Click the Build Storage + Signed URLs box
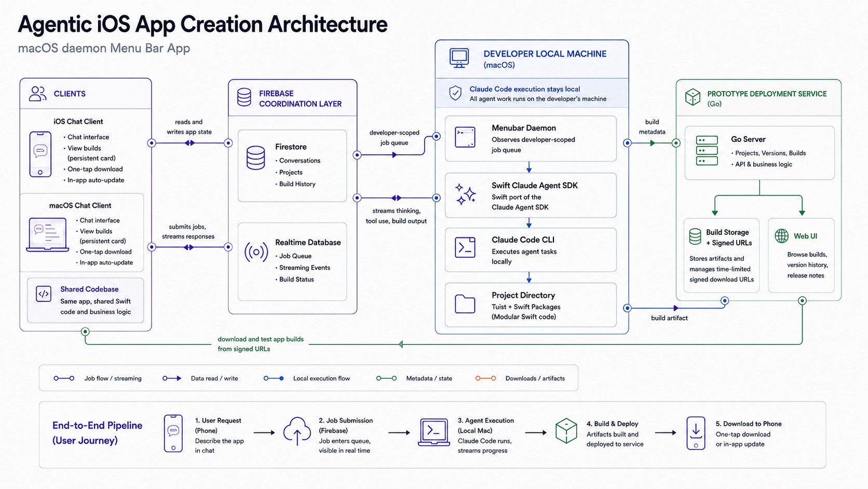 [722, 256]
